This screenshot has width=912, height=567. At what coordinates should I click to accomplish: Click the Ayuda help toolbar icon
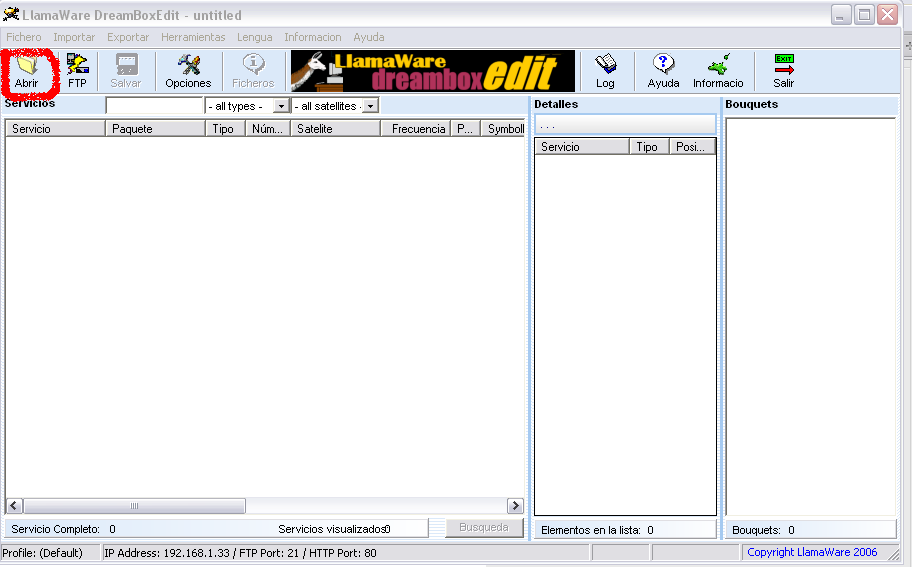pos(663,71)
